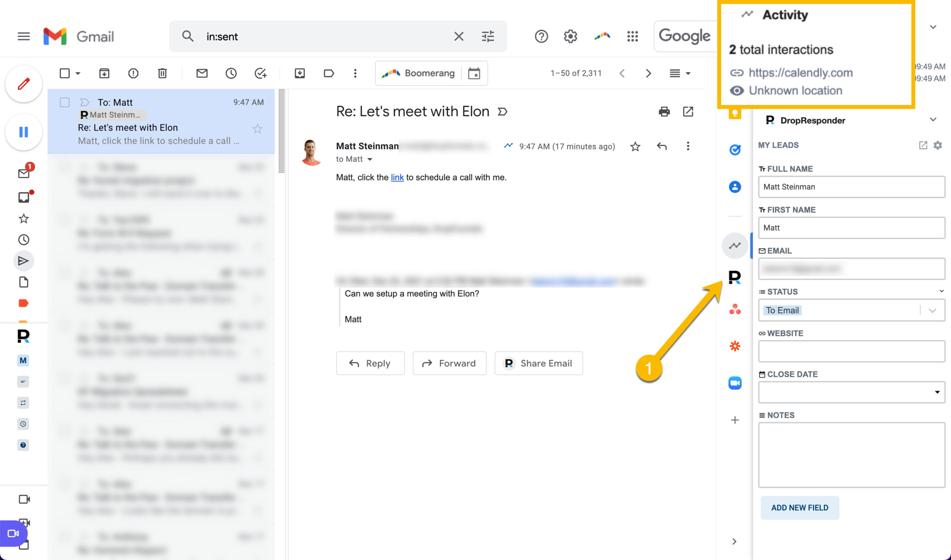Click the Report spam icon
The width and height of the screenshot is (951, 560).
click(x=133, y=73)
